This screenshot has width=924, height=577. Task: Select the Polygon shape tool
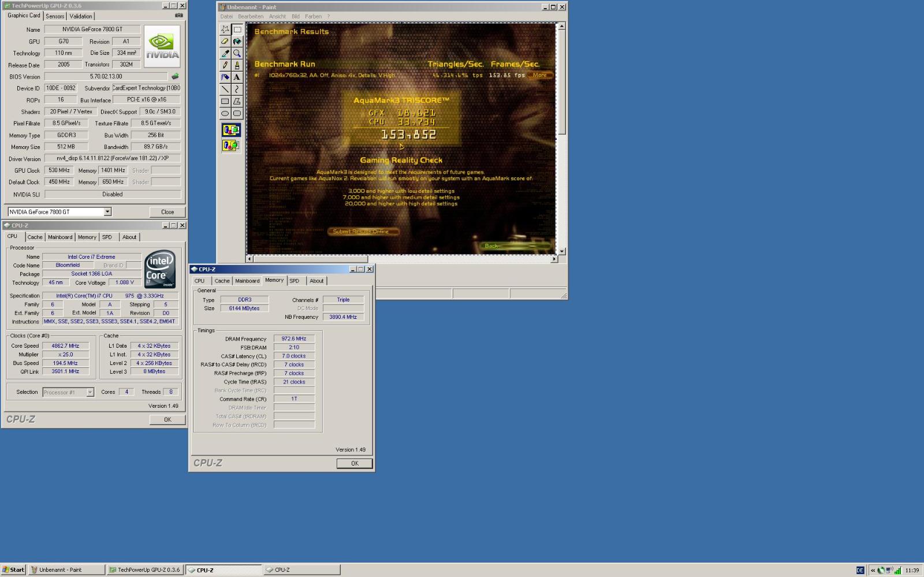[x=237, y=101]
